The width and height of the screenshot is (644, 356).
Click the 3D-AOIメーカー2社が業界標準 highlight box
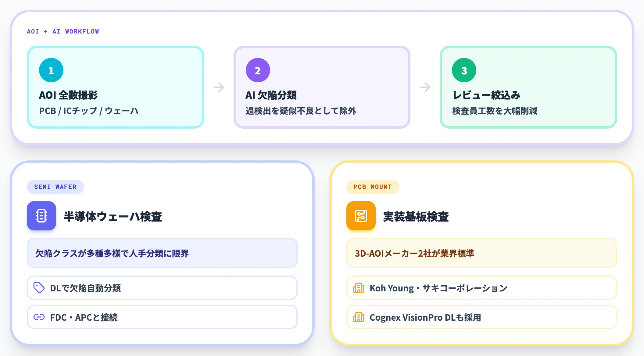click(x=482, y=253)
